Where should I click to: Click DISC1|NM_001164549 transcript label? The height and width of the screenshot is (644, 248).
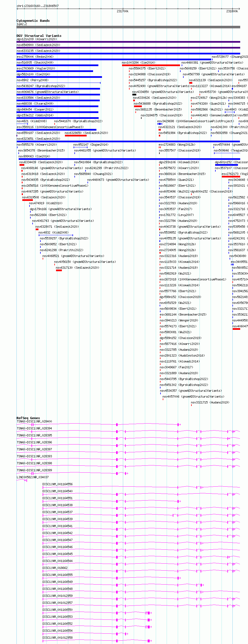(57, 582)
